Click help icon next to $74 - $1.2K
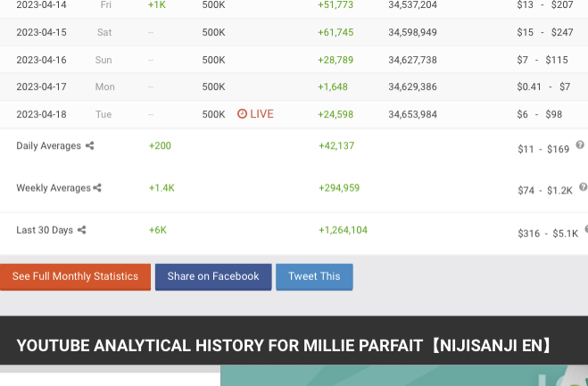This screenshot has height=386, width=588. pyautogui.click(x=583, y=186)
